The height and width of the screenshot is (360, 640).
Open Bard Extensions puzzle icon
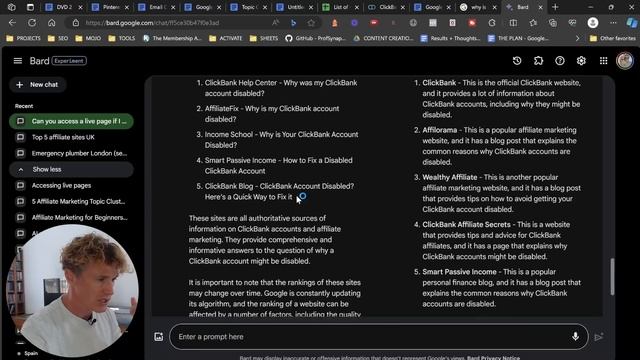coord(538,61)
